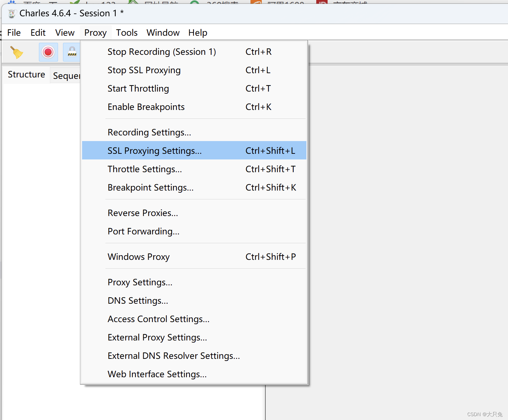Open Proxy Settings...
Image resolution: width=508 pixels, height=420 pixels.
coord(194,282)
